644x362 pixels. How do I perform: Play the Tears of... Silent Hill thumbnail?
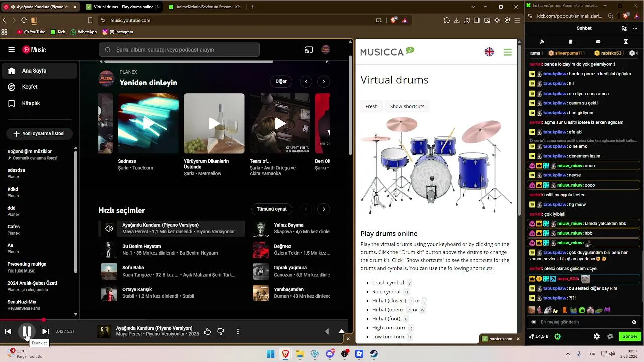point(280,123)
